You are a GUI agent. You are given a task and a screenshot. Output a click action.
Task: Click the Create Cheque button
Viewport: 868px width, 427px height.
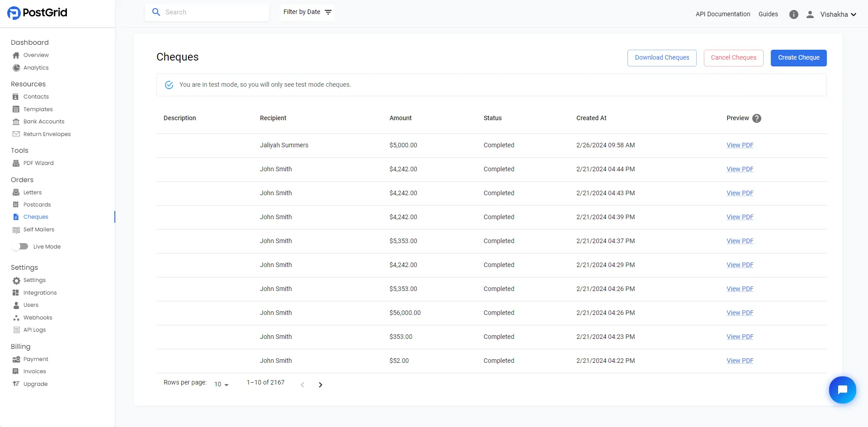tap(798, 58)
